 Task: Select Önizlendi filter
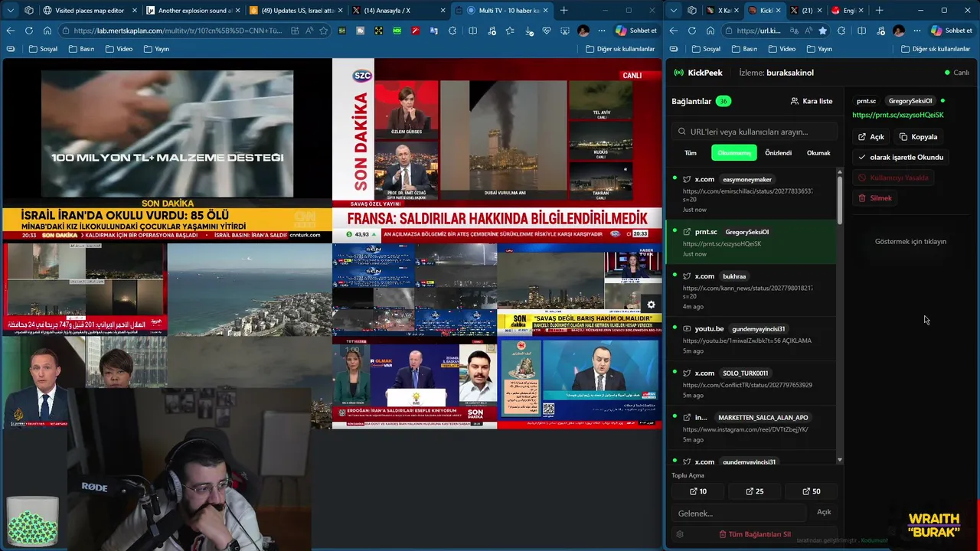pyautogui.click(x=778, y=153)
